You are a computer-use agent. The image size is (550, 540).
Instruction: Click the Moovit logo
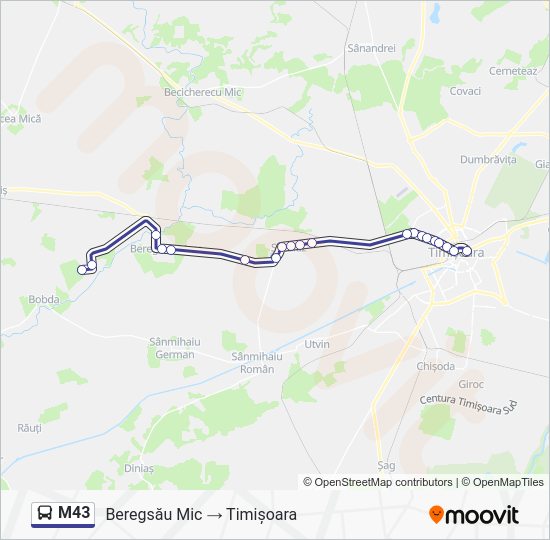coord(474,515)
